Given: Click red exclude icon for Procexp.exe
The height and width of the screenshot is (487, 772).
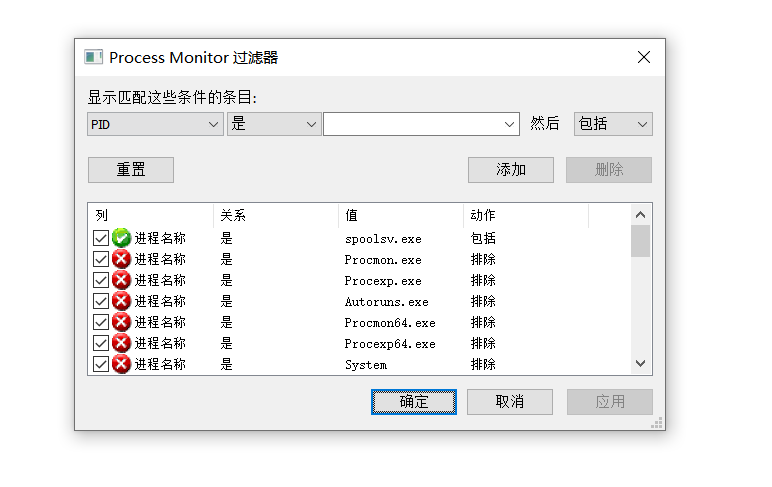Looking at the screenshot, I should coord(121,280).
